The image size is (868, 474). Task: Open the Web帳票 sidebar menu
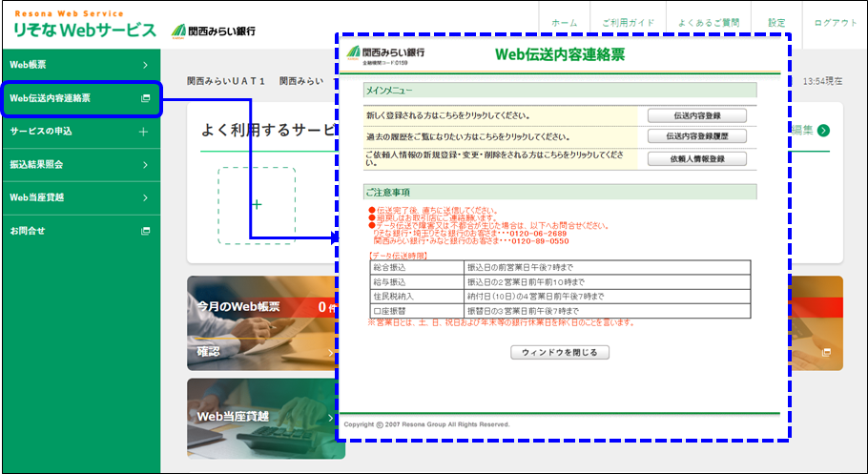(81, 66)
